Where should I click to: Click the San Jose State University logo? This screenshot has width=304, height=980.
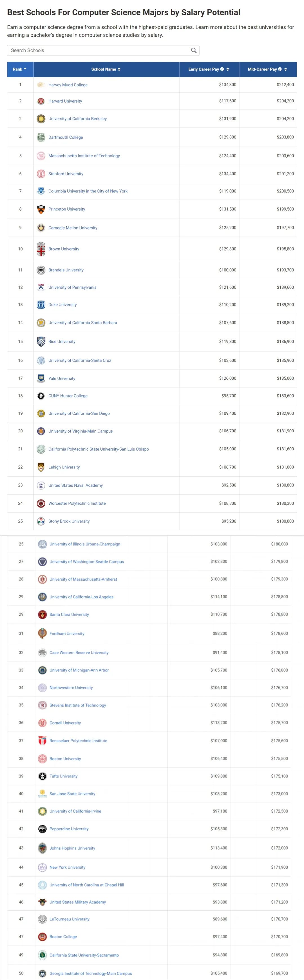pos(42,794)
